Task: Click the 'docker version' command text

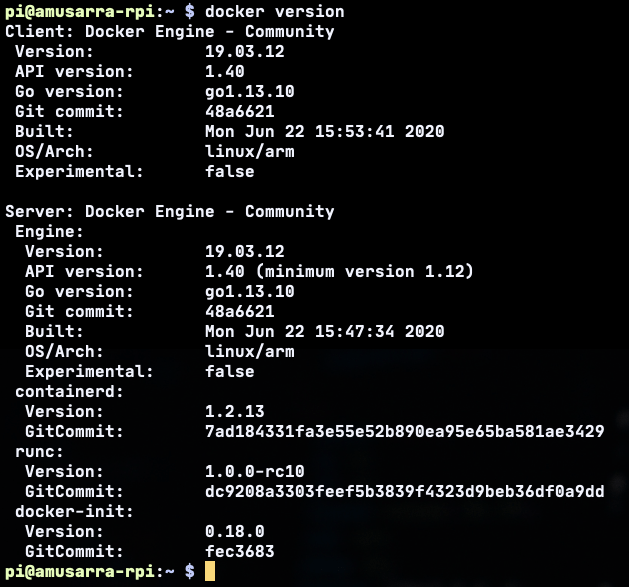Action: (x=275, y=12)
